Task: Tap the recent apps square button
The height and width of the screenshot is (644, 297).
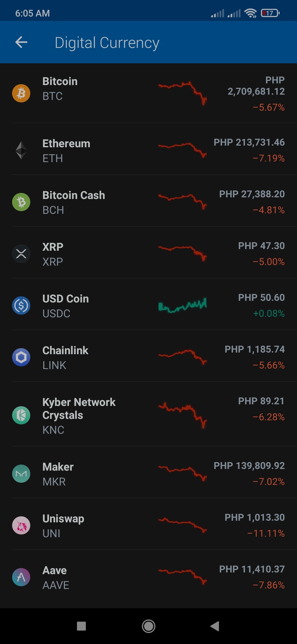Action: coord(81,626)
